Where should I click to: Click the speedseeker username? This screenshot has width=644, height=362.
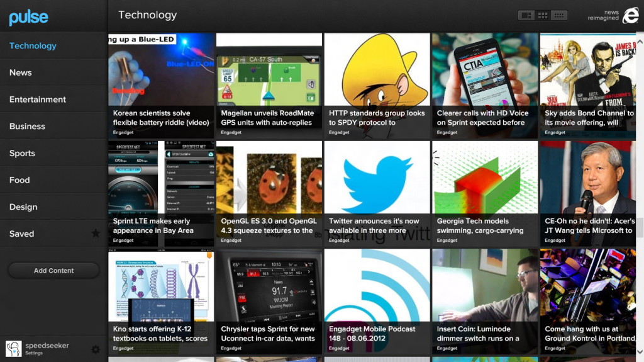click(47, 346)
